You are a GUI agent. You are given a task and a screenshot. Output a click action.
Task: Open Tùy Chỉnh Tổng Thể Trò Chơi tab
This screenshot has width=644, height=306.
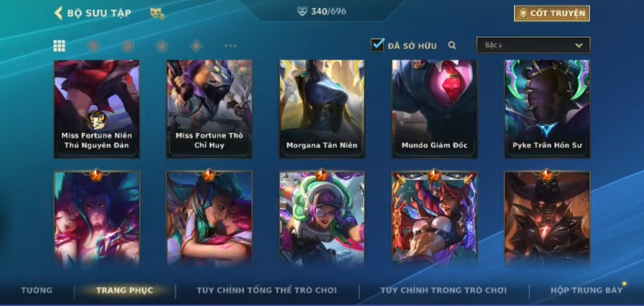tap(267, 291)
